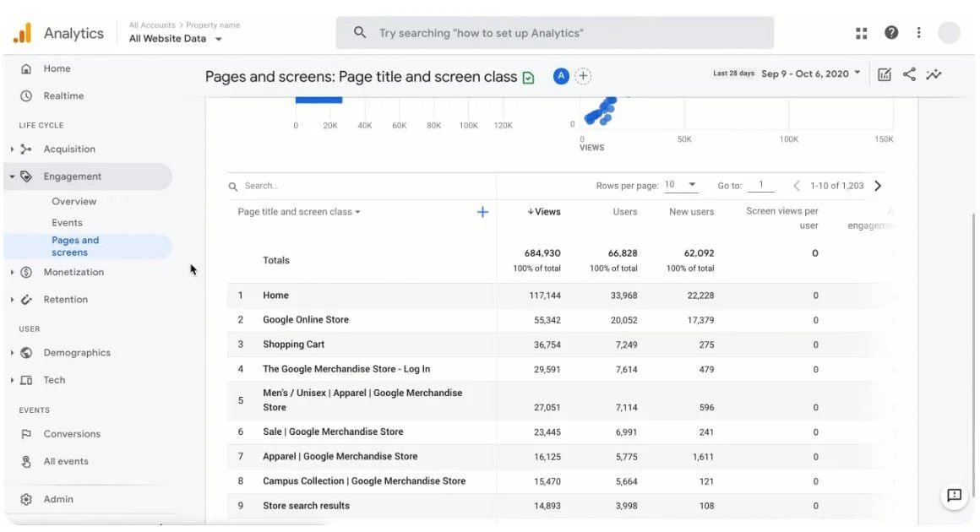Image resolution: width=980 pixels, height=532 pixels.
Task: Click the Tech devices icon
Action: coord(26,380)
